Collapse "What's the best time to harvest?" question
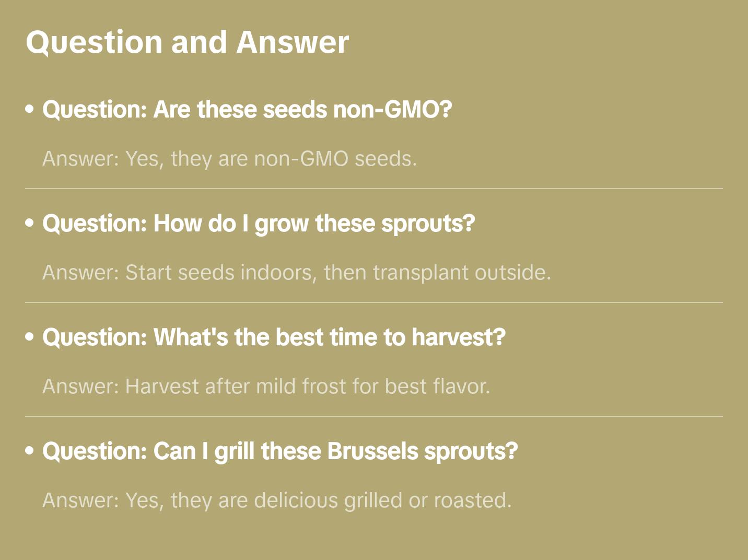 coord(274,337)
